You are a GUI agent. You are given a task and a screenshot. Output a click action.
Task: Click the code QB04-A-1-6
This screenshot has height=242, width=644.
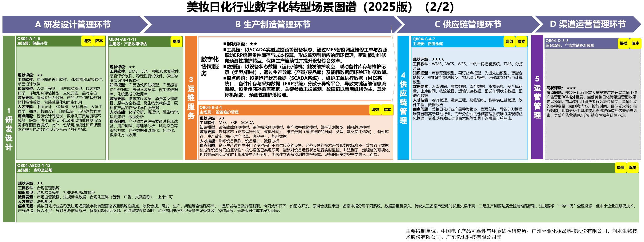(x=29, y=39)
